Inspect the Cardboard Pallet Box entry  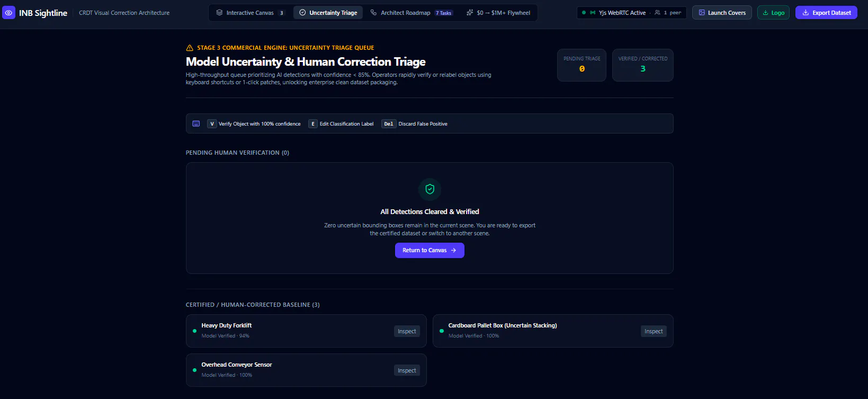(x=654, y=331)
